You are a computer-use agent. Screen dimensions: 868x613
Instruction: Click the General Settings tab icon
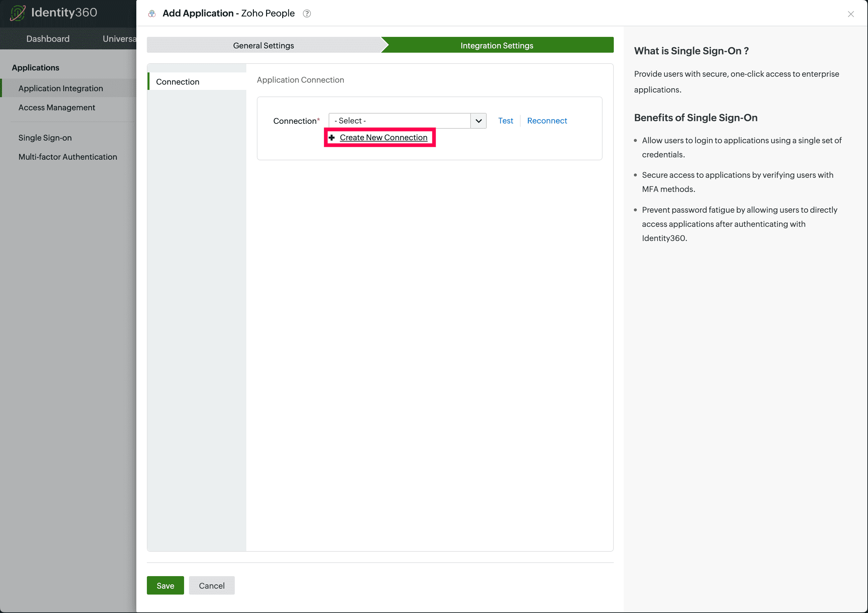point(263,44)
